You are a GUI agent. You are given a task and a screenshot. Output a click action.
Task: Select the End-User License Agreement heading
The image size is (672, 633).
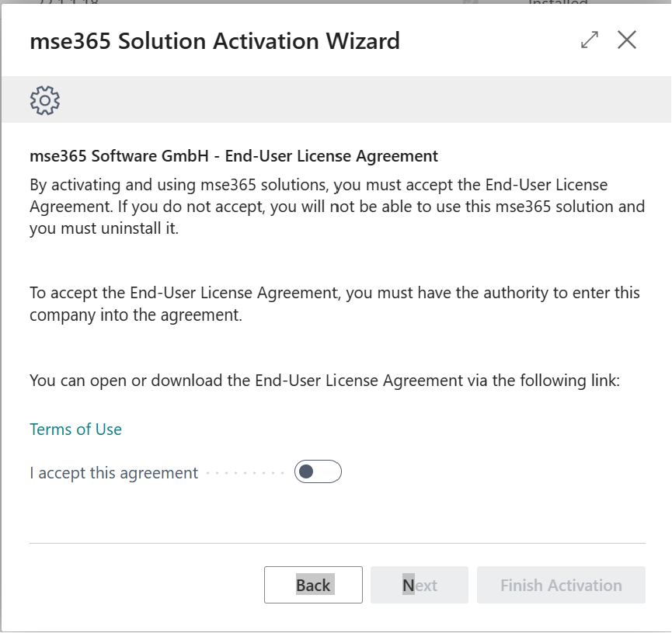click(x=234, y=156)
